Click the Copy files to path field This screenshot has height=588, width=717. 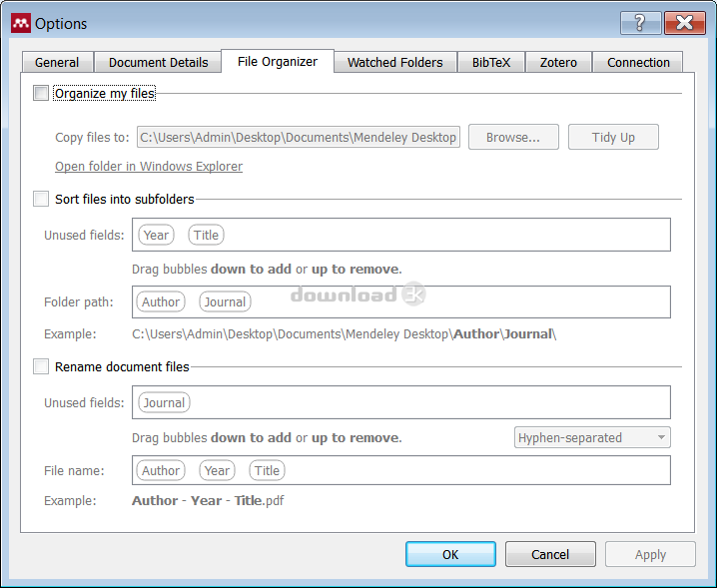[299, 137]
